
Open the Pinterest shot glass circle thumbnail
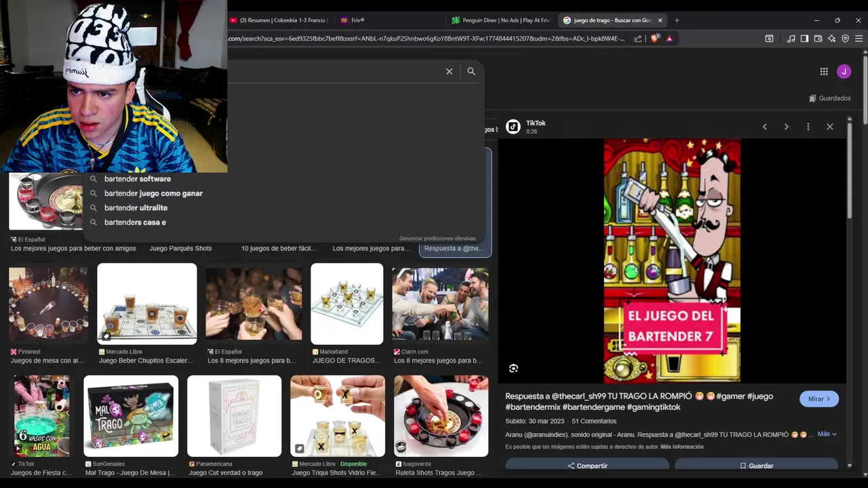[48, 304]
